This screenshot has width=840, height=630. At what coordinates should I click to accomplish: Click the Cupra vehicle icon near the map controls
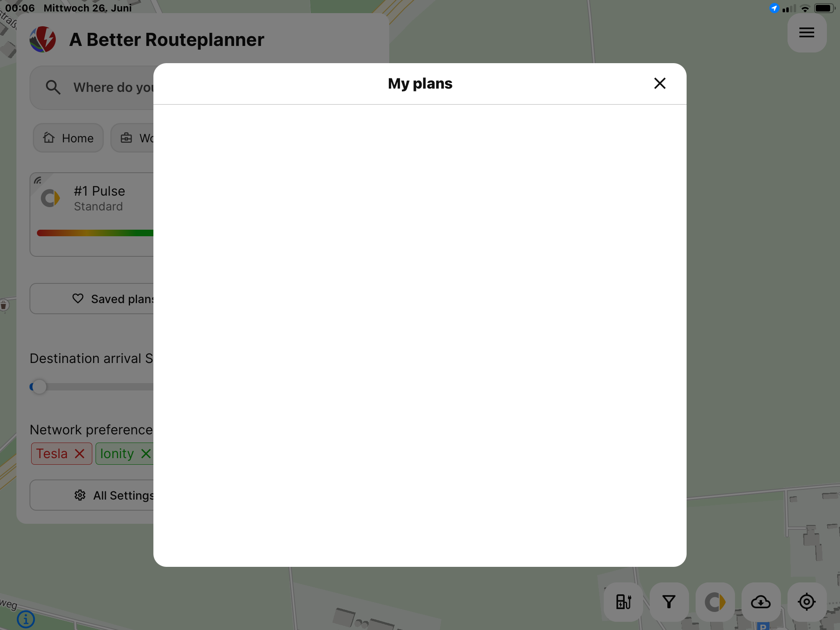[715, 602]
